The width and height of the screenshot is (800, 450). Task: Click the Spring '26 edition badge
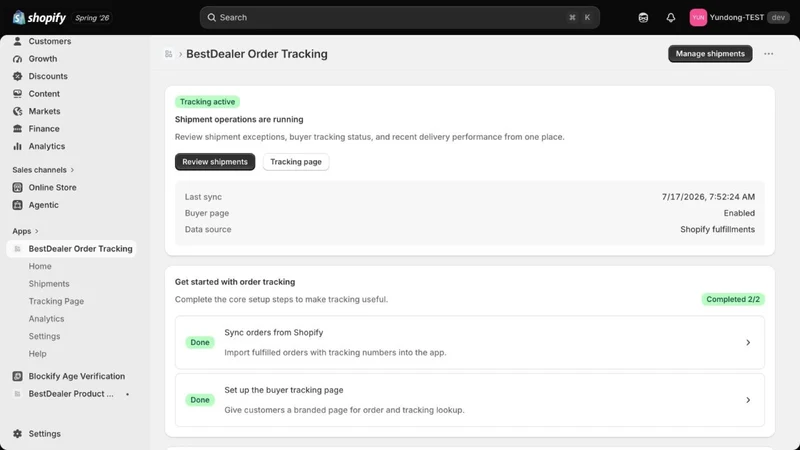click(92, 18)
